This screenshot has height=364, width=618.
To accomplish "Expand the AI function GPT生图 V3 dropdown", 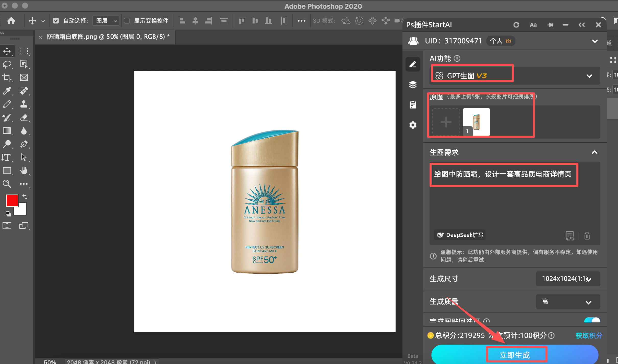I will (515, 76).
